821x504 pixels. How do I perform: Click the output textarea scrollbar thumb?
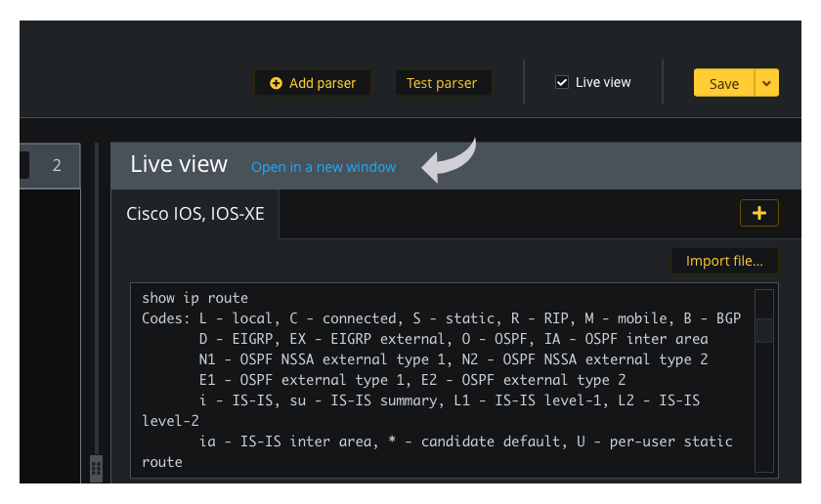tap(764, 330)
